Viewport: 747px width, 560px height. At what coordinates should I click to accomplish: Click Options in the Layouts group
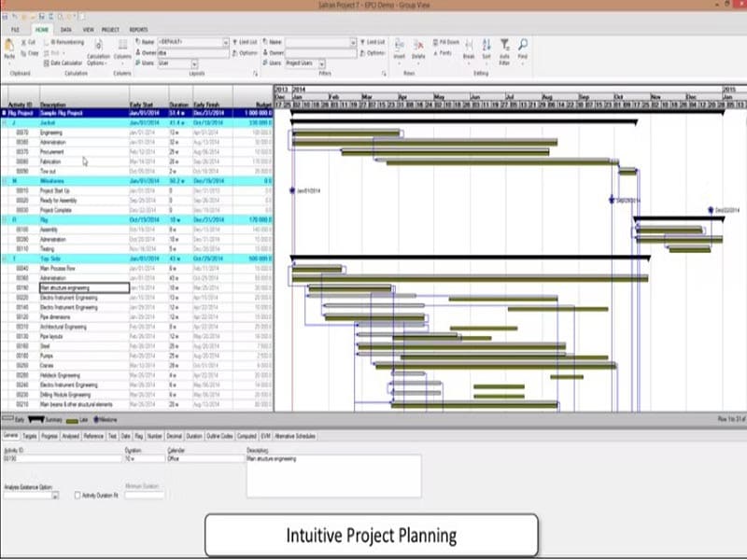click(x=245, y=53)
